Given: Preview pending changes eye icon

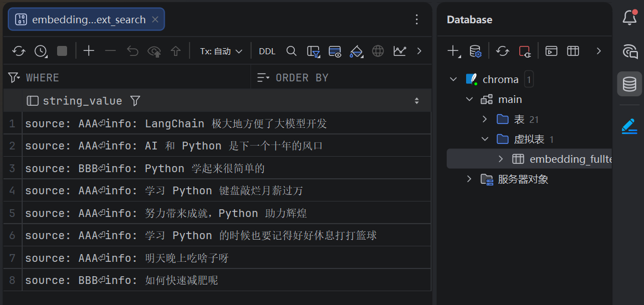Looking at the screenshot, I should pos(155,51).
